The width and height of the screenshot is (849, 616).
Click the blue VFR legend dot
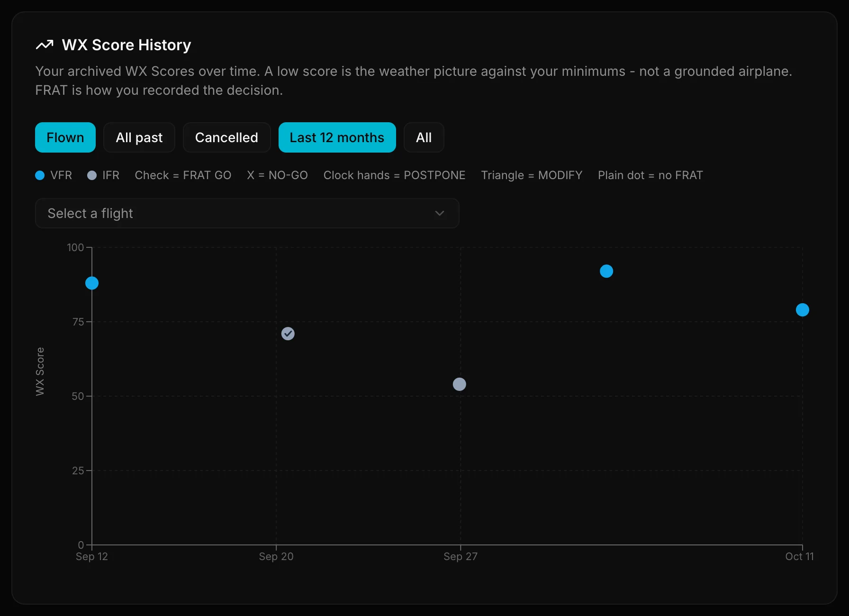[40, 175]
